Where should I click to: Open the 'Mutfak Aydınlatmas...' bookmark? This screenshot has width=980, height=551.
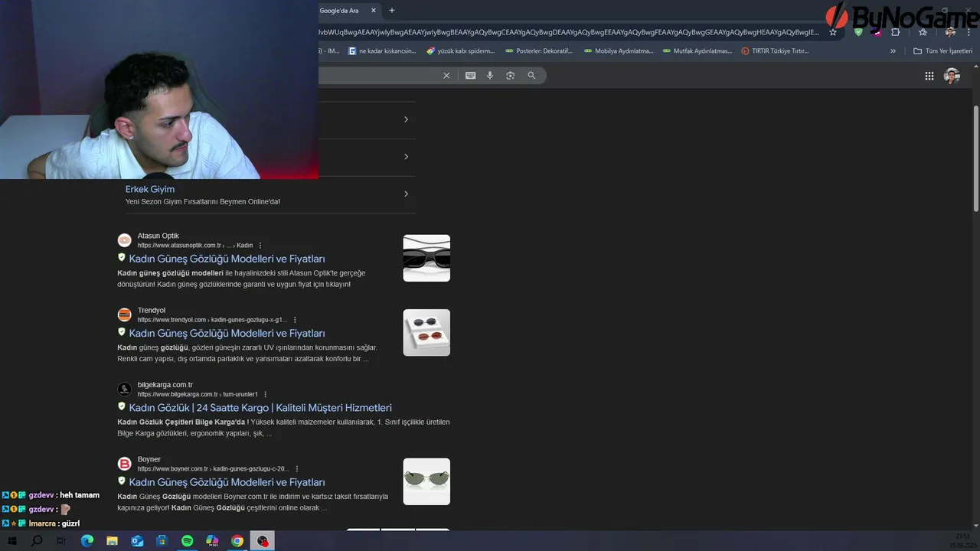[697, 51]
